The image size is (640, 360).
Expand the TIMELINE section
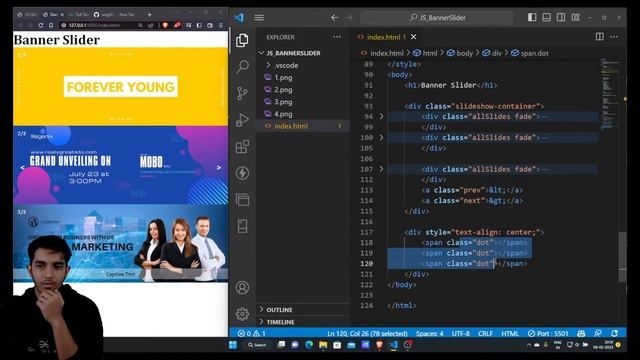click(x=303, y=322)
